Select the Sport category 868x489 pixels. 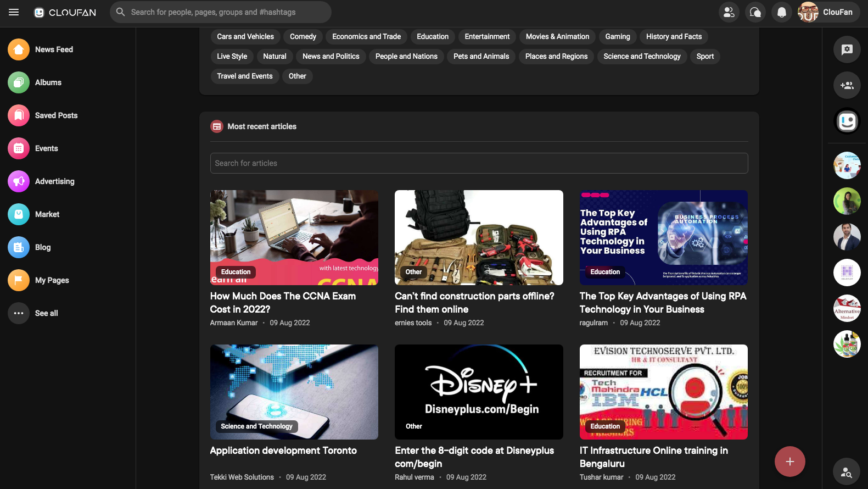[705, 57]
